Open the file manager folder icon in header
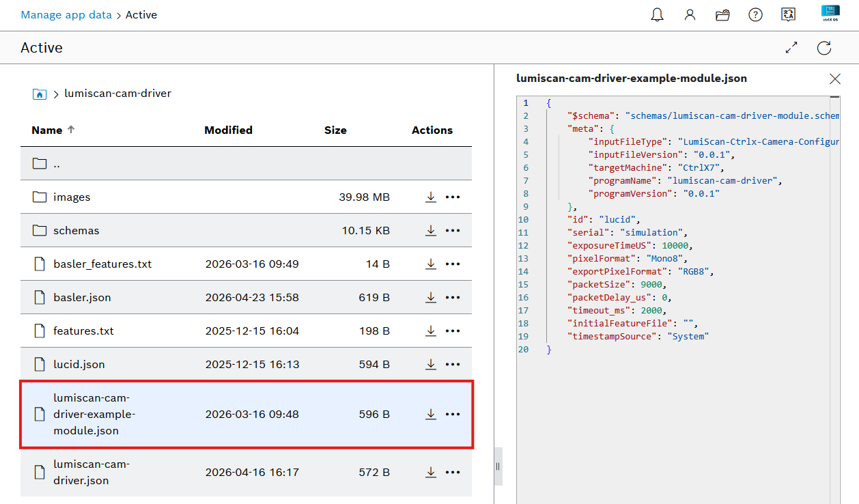This screenshot has width=859, height=504. click(722, 15)
